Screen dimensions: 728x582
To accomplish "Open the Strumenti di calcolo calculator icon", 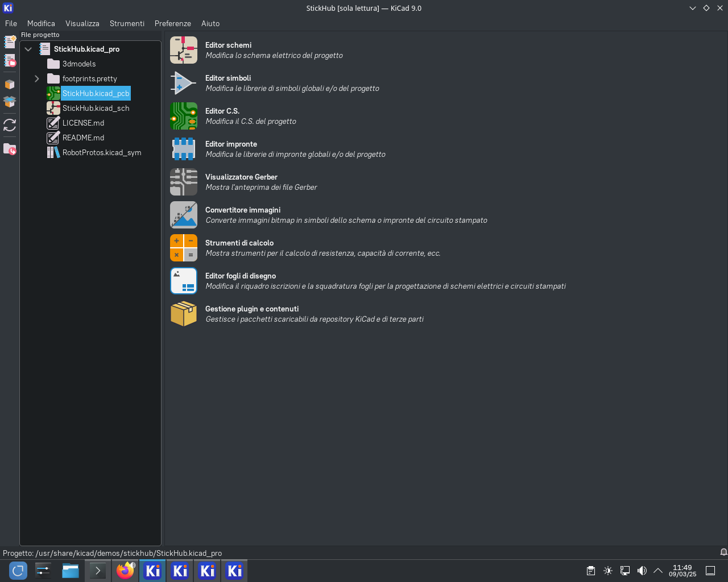I will pyautogui.click(x=183, y=248).
